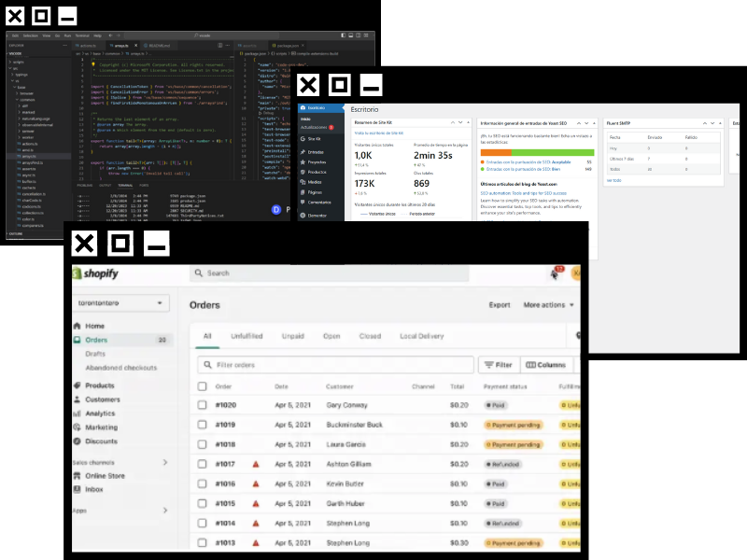Click the Columns button above orders table
Image resolution: width=747 pixels, height=560 pixels.
pos(546,365)
